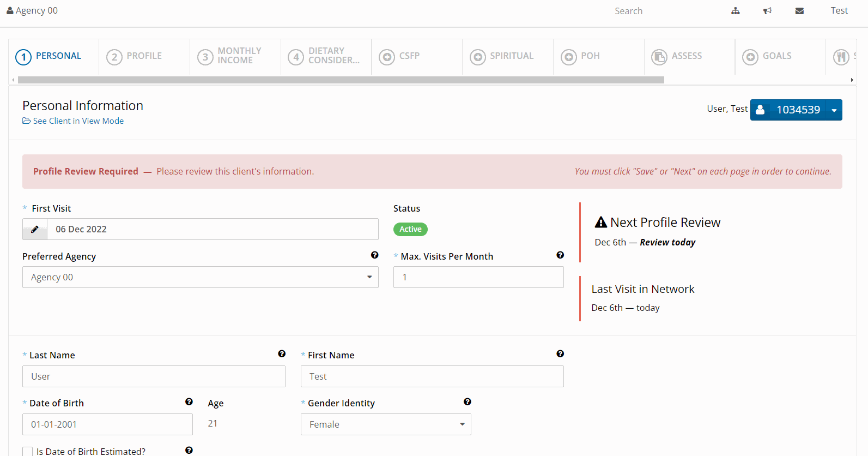Click the help icon beside Date of Birth
Screen dimensions: 868x456
[189, 402]
